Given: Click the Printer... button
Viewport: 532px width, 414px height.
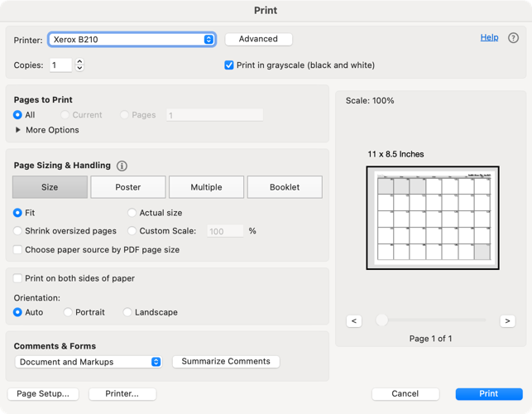Looking at the screenshot, I should [122, 394].
